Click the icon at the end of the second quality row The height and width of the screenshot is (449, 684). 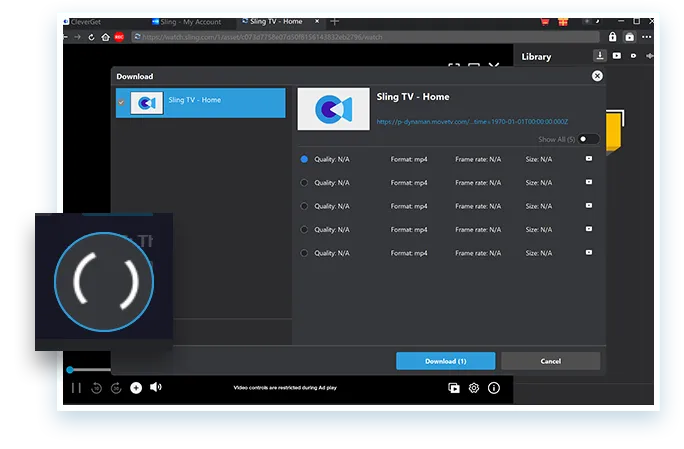[589, 182]
